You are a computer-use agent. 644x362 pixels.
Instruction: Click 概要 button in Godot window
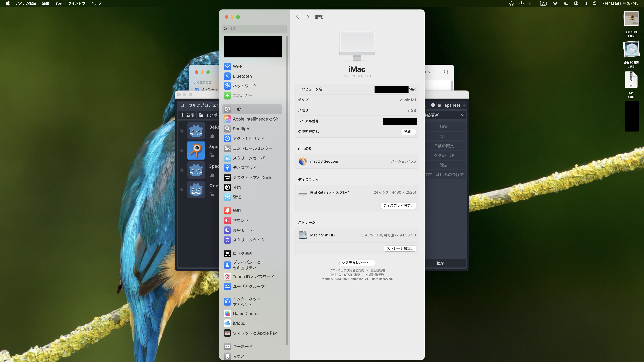pos(440,263)
